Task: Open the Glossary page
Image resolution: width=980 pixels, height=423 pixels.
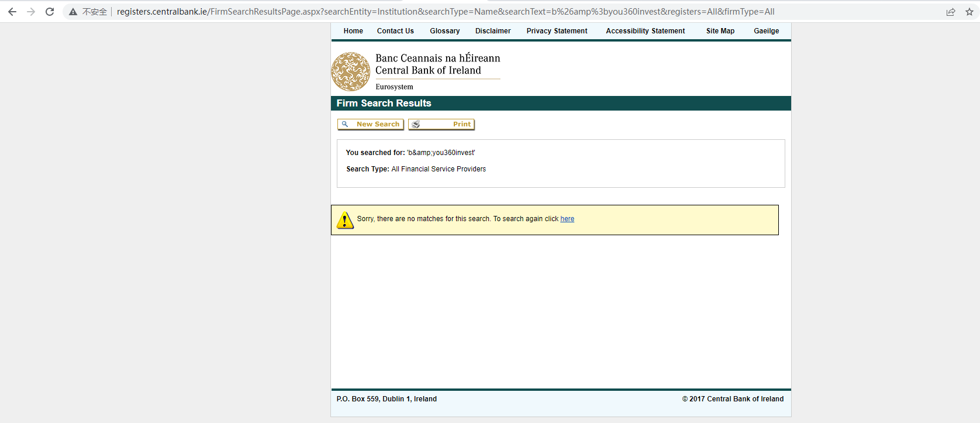Action: pyautogui.click(x=445, y=31)
